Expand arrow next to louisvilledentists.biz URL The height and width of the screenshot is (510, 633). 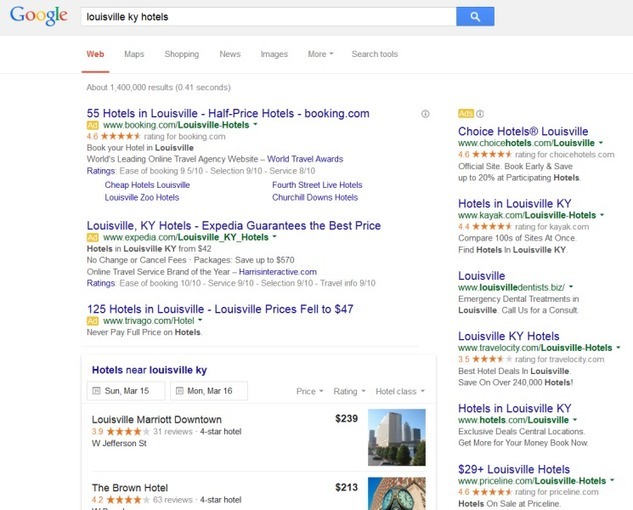[571, 287]
